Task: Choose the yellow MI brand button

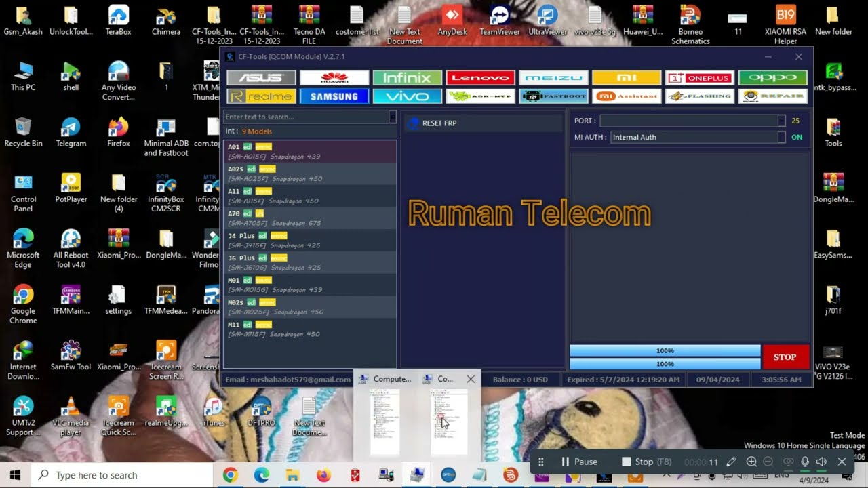Action: click(x=627, y=78)
